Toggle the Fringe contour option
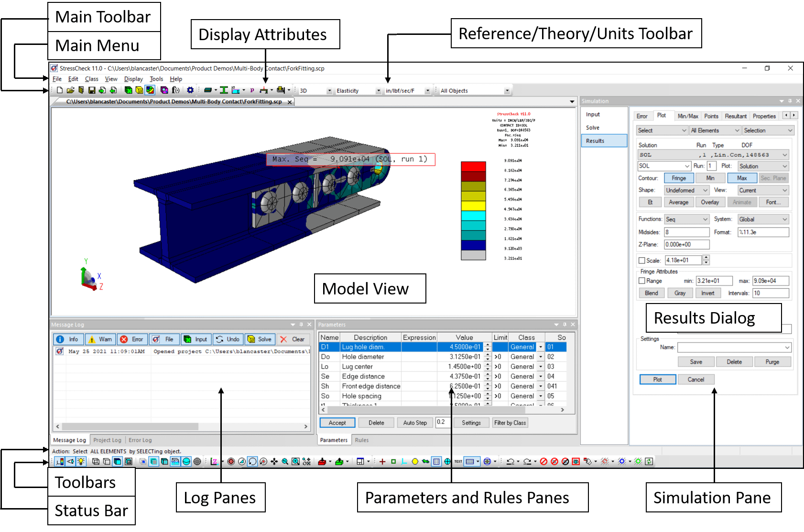Screen dimensions: 804x532 (x=679, y=178)
